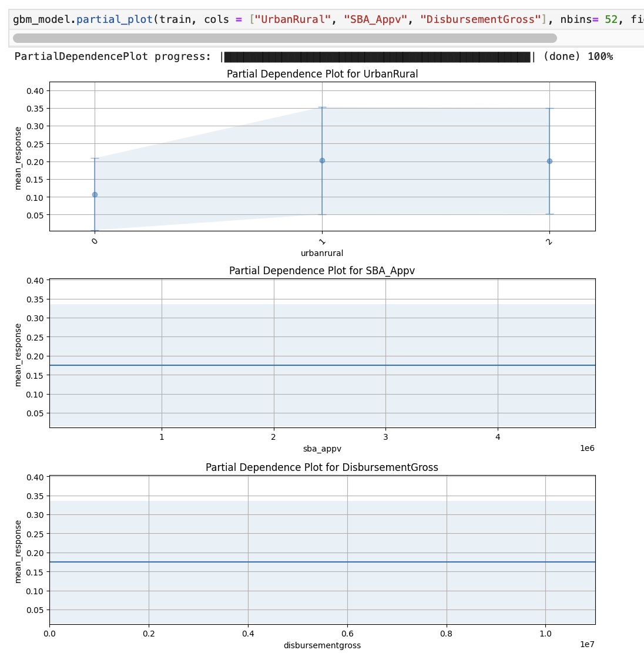Click the PartialDependencePlot progress bar
This screenshot has height=660, width=644.
[x=376, y=56]
